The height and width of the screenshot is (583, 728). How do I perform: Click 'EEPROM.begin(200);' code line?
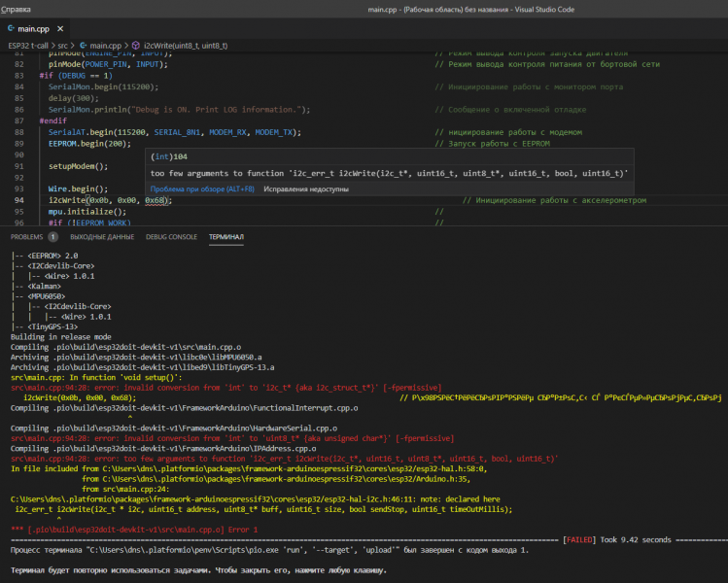pos(89,144)
